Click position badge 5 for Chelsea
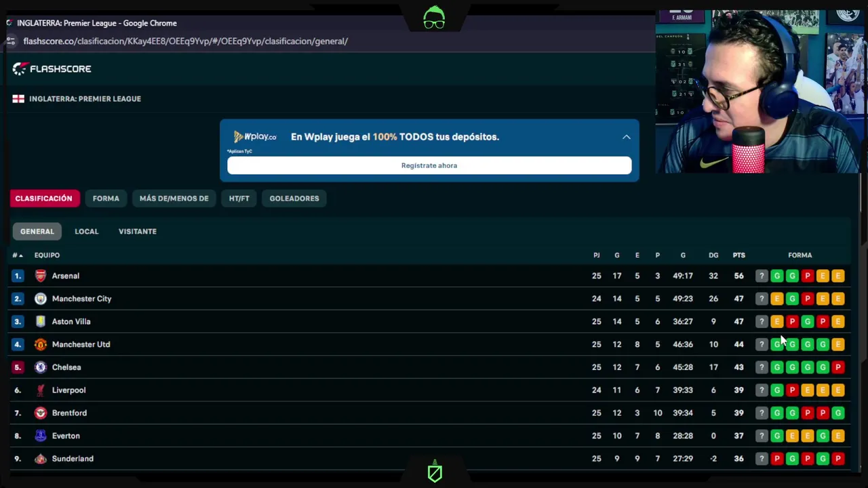 [x=18, y=367]
